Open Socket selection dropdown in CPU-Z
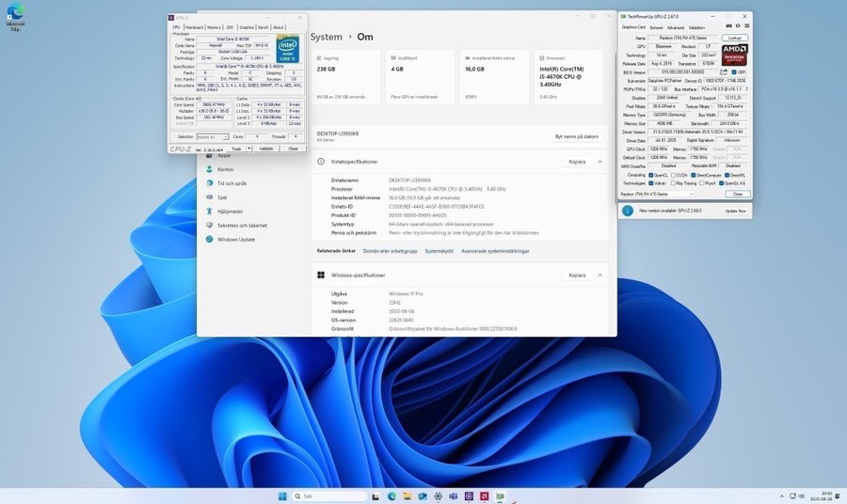This screenshot has height=504, width=847. pos(213,137)
